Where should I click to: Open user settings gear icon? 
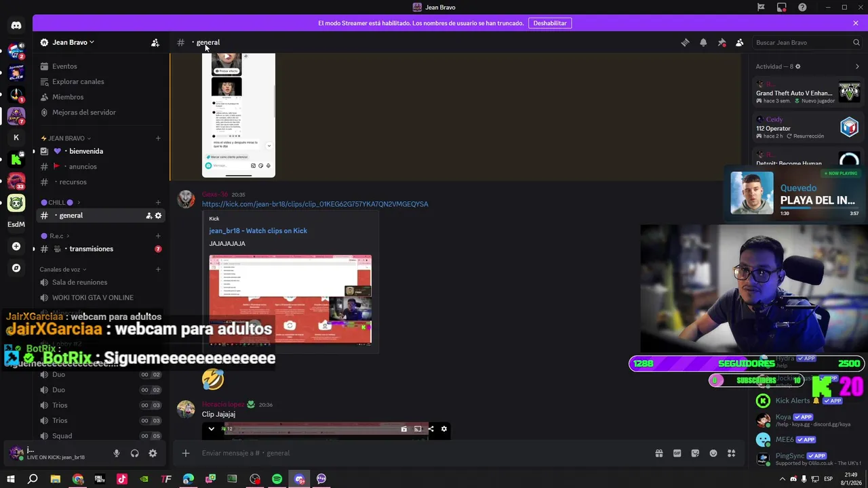point(153,453)
